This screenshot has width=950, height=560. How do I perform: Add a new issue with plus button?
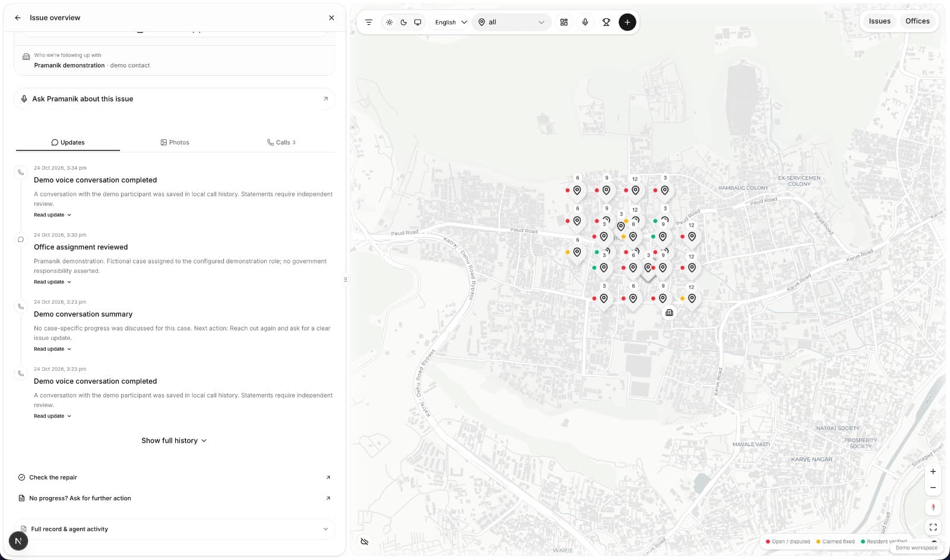click(628, 22)
